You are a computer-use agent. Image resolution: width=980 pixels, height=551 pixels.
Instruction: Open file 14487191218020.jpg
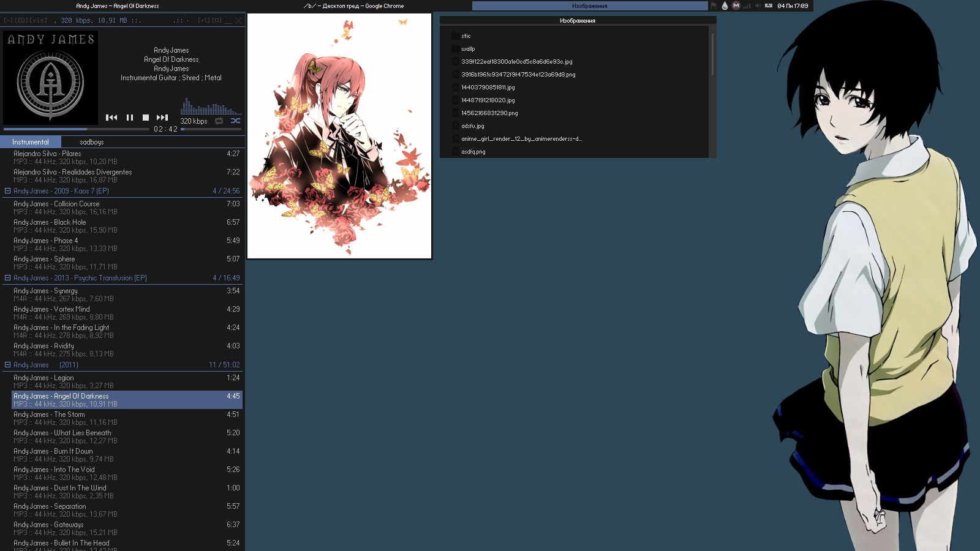coord(488,100)
